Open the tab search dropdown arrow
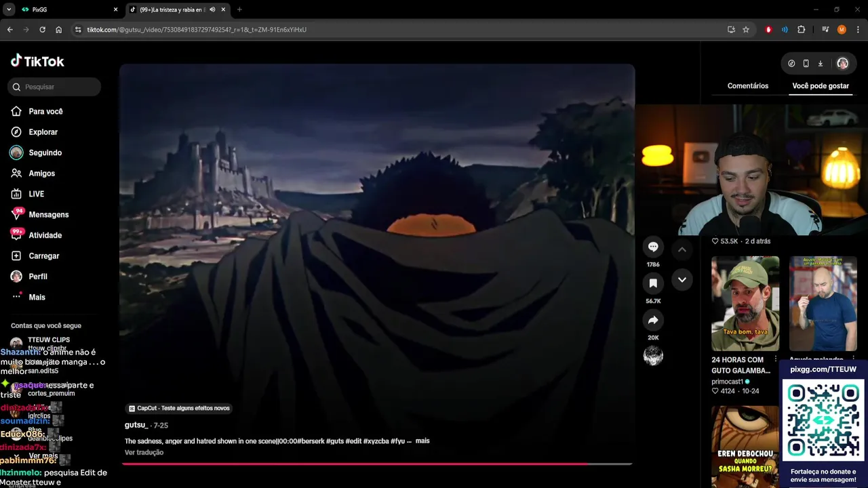868x488 pixels. pyautogui.click(x=9, y=9)
